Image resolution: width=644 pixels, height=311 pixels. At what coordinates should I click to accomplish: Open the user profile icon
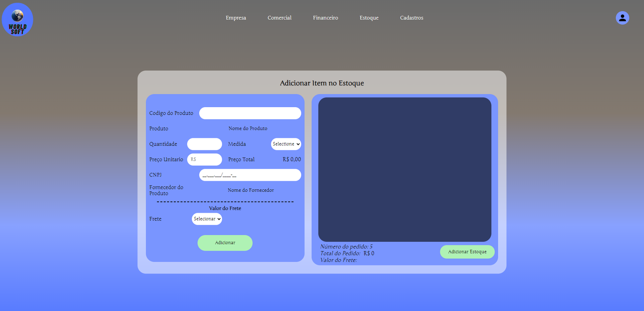(x=622, y=18)
